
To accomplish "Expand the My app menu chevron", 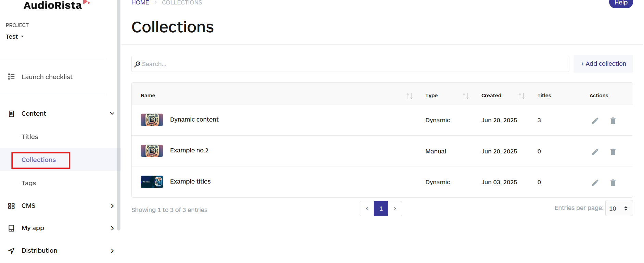I will tap(112, 228).
